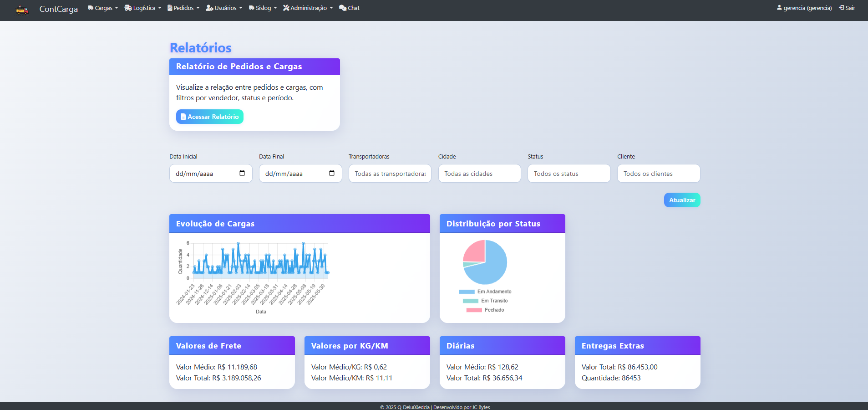
Task: Open the Pedidos navigation menu
Action: click(x=183, y=8)
